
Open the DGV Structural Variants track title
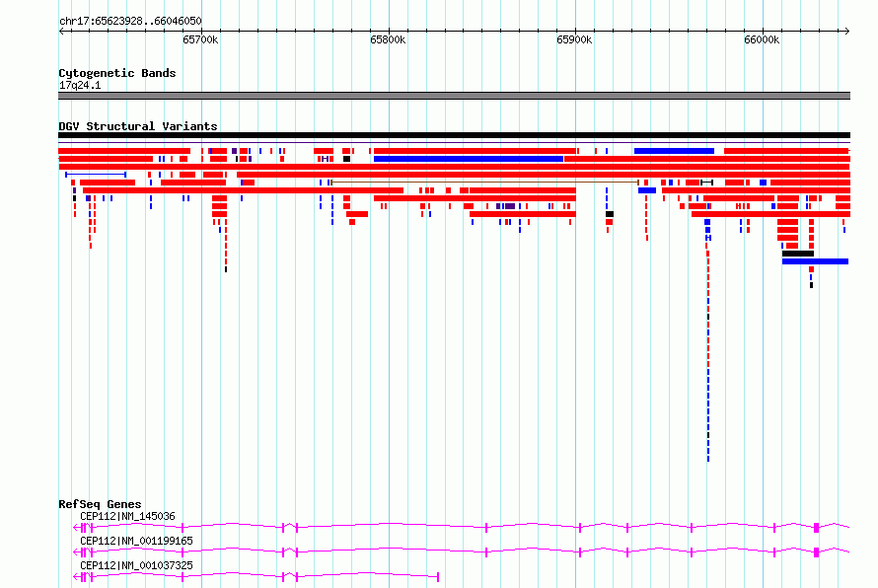(x=138, y=126)
